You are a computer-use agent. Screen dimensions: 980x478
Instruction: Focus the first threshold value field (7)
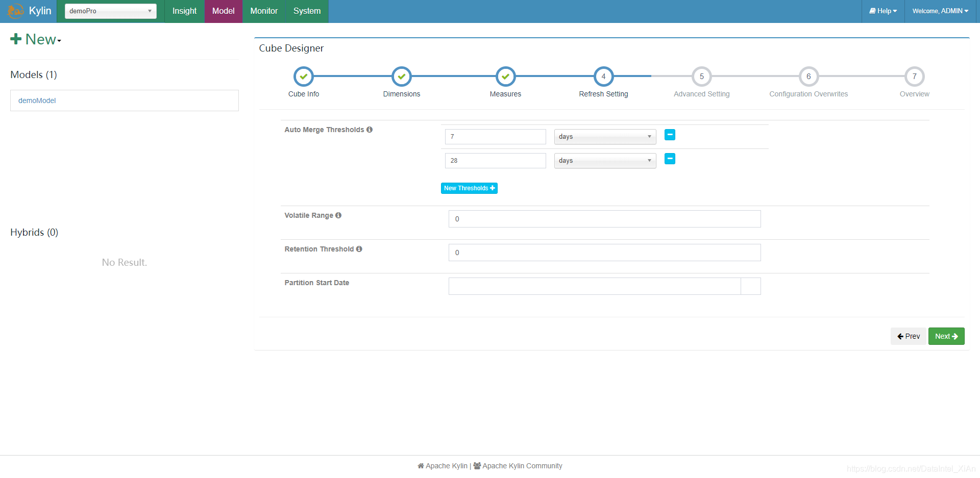(496, 137)
